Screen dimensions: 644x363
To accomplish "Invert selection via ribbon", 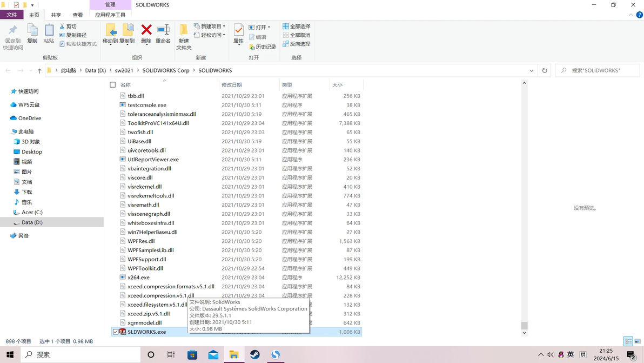I will point(296,44).
